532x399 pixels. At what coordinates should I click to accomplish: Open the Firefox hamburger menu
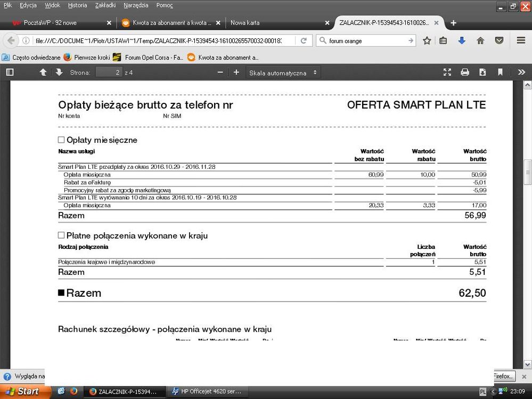pos(521,40)
